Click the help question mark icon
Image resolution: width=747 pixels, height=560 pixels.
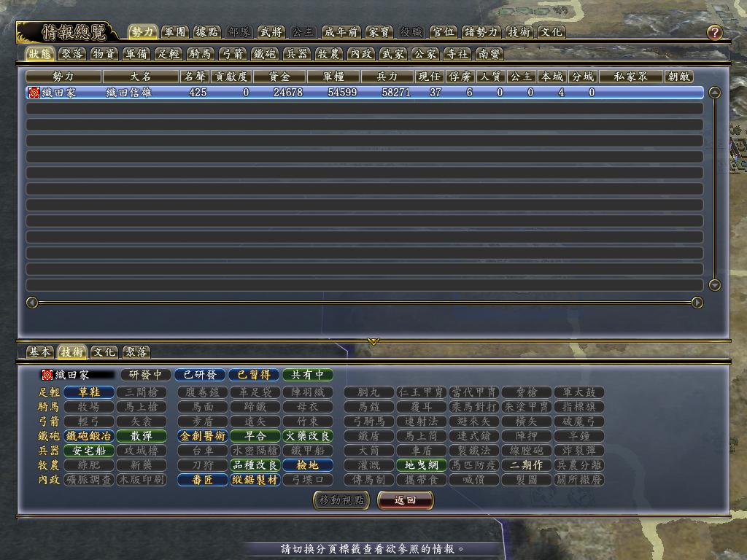(x=714, y=33)
